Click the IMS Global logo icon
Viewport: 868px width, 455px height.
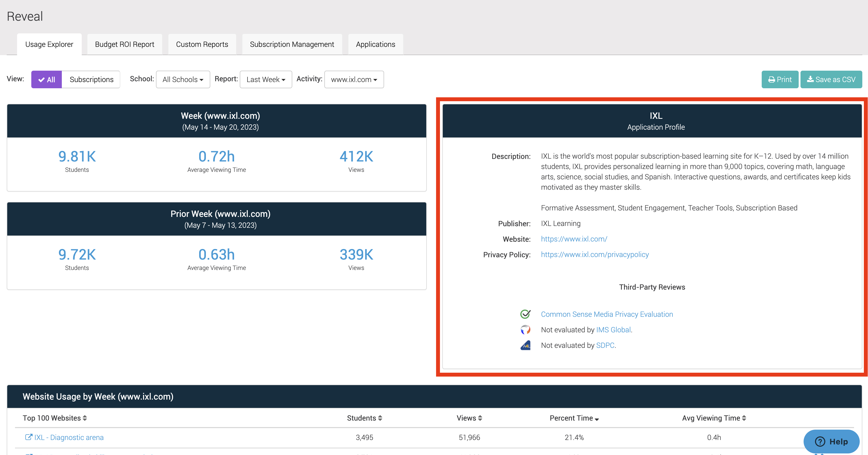[x=525, y=329]
